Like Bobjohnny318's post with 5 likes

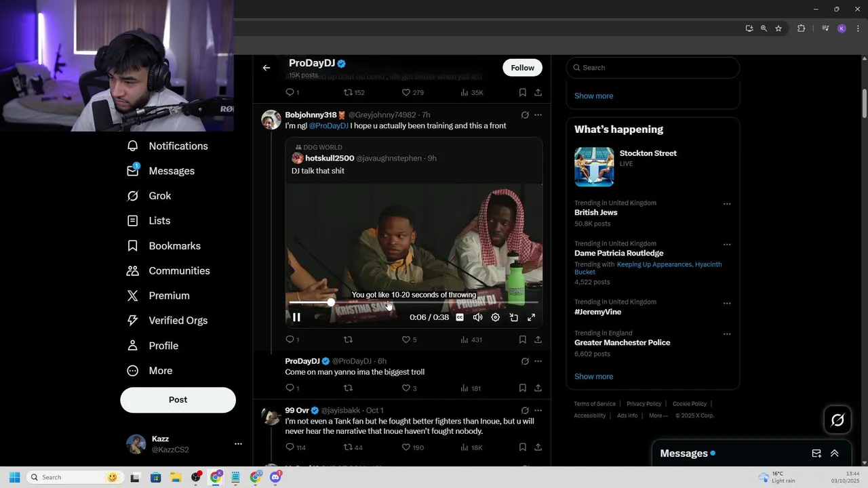point(409,340)
